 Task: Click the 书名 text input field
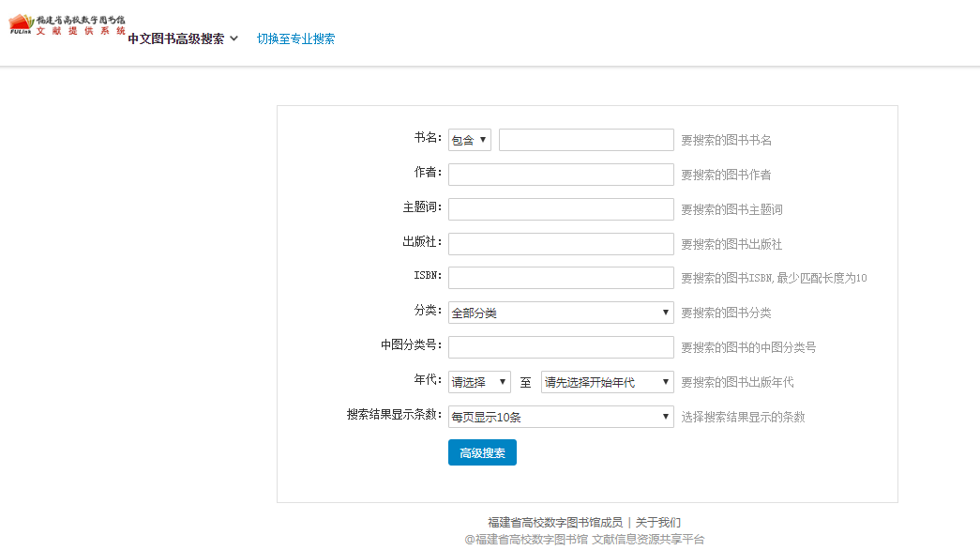(586, 140)
